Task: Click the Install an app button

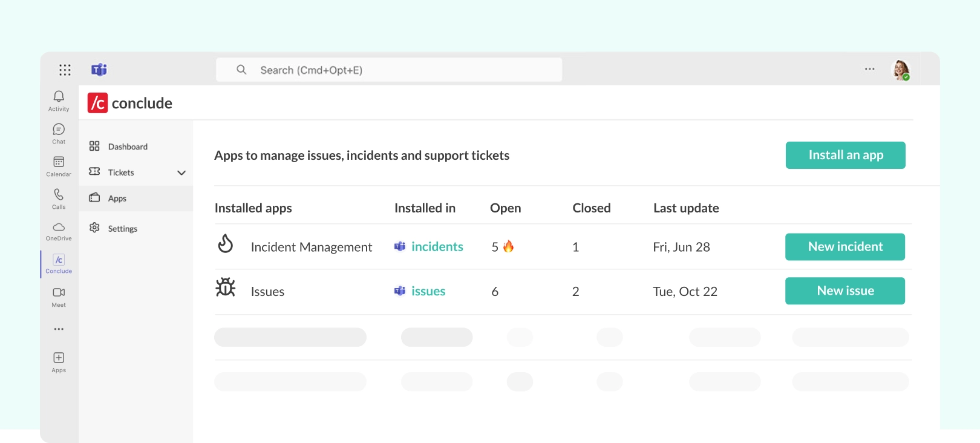Action: (x=846, y=155)
